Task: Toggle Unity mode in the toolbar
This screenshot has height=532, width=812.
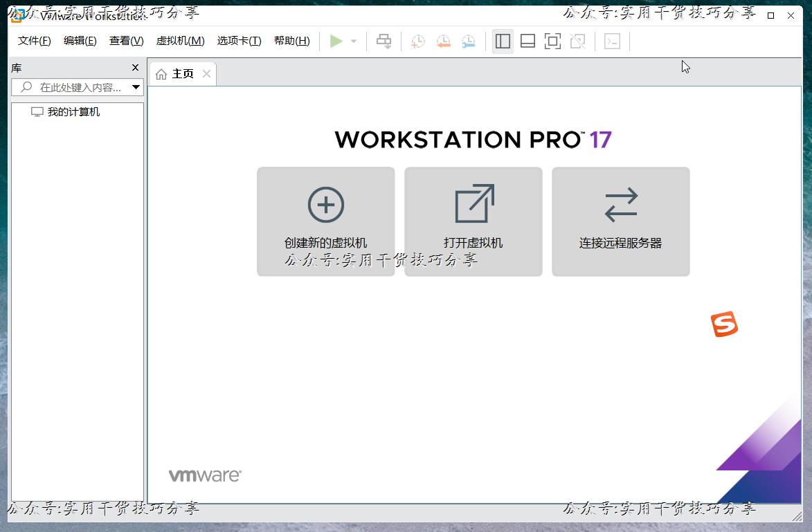Action: pos(577,41)
